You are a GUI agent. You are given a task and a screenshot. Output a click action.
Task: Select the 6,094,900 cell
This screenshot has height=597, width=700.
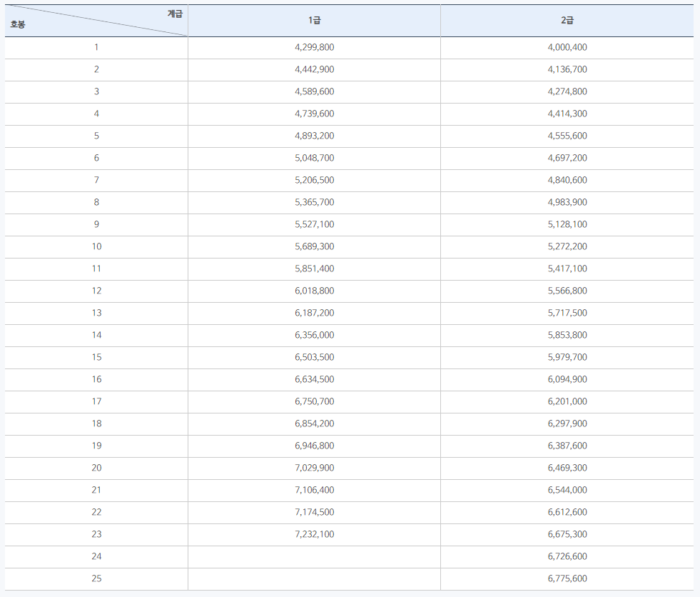click(x=567, y=379)
